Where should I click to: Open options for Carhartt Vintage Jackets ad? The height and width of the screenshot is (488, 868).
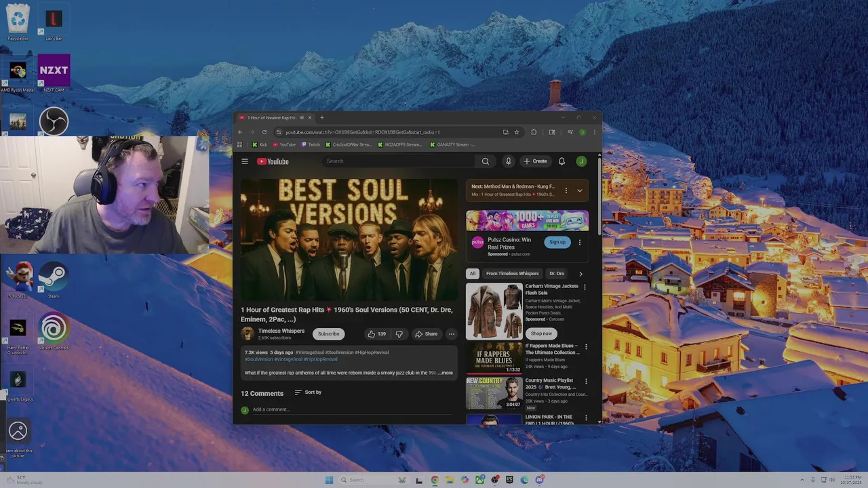click(585, 287)
